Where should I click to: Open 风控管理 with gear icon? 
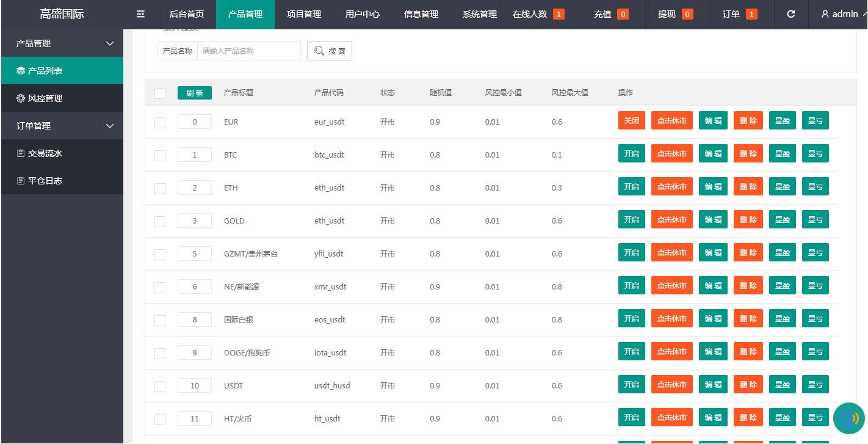point(62,98)
